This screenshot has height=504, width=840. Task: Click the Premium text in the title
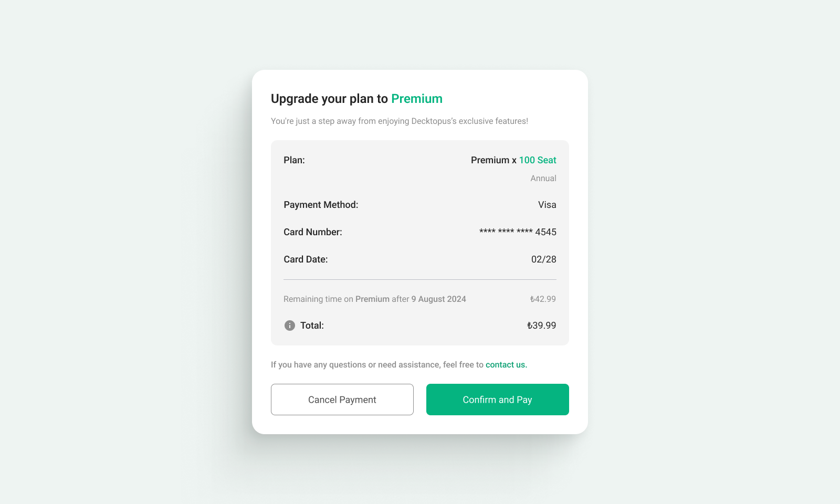click(417, 99)
